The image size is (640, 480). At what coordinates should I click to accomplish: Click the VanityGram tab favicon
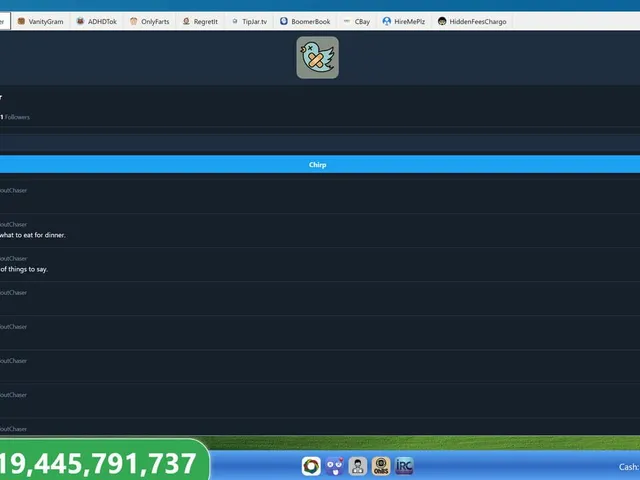(21, 21)
